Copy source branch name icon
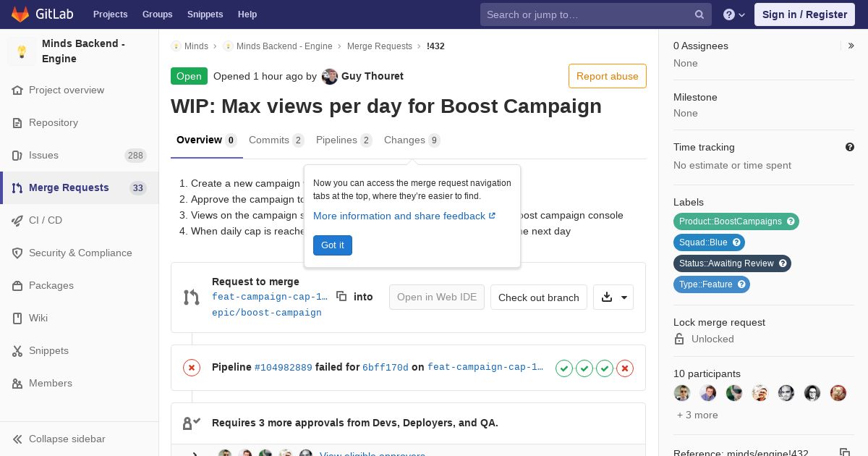 pyautogui.click(x=341, y=297)
